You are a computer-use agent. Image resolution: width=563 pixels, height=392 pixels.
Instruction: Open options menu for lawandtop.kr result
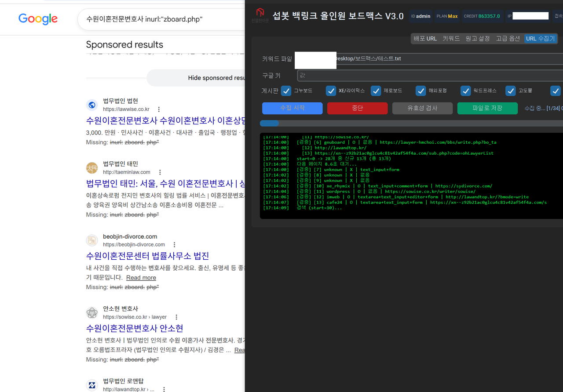(164, 389)
